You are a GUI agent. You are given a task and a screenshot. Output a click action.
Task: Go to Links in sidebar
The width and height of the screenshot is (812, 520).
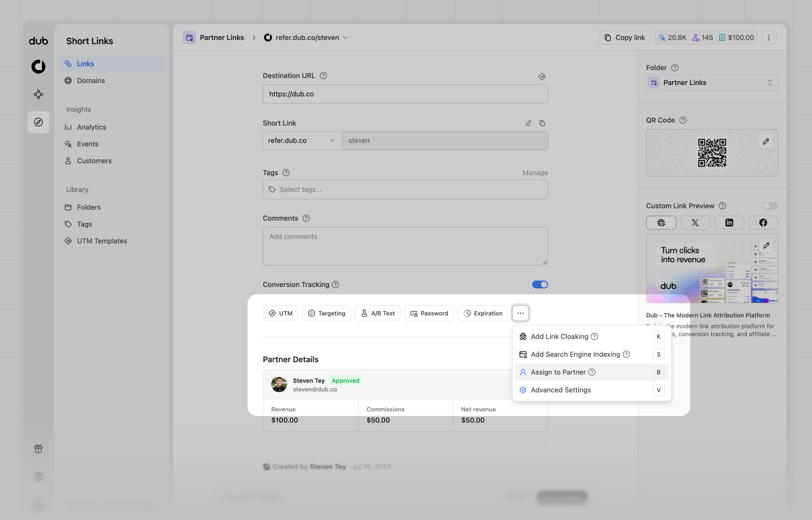click(112, 64)
